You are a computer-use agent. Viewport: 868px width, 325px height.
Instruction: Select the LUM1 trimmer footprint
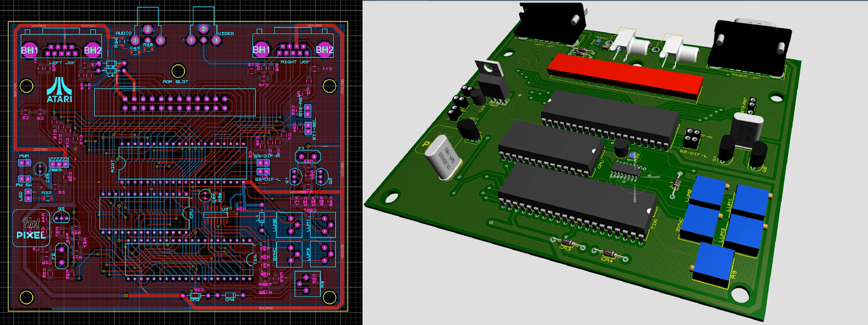click(x=323, y=224)
